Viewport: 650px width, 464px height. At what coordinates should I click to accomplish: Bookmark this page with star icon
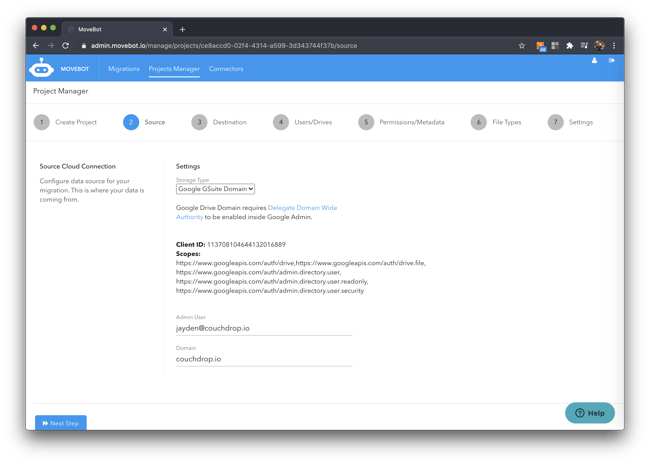point(521,45)
